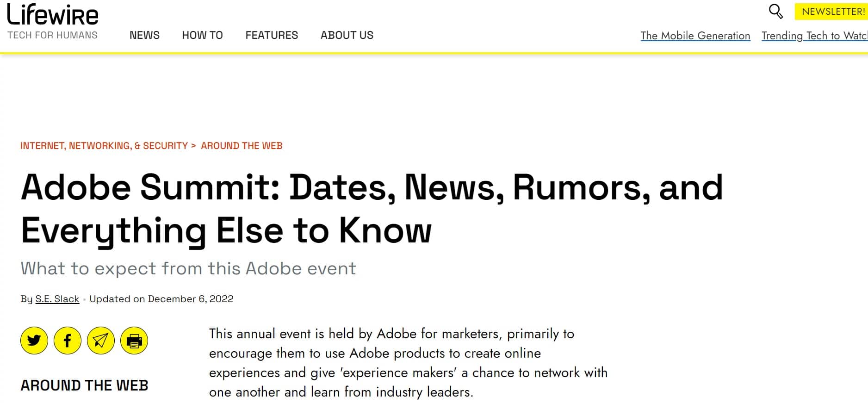This screenshot has height=403, width=868.
Task: Open The Mobile Generation link
Action: click(695, 36)
